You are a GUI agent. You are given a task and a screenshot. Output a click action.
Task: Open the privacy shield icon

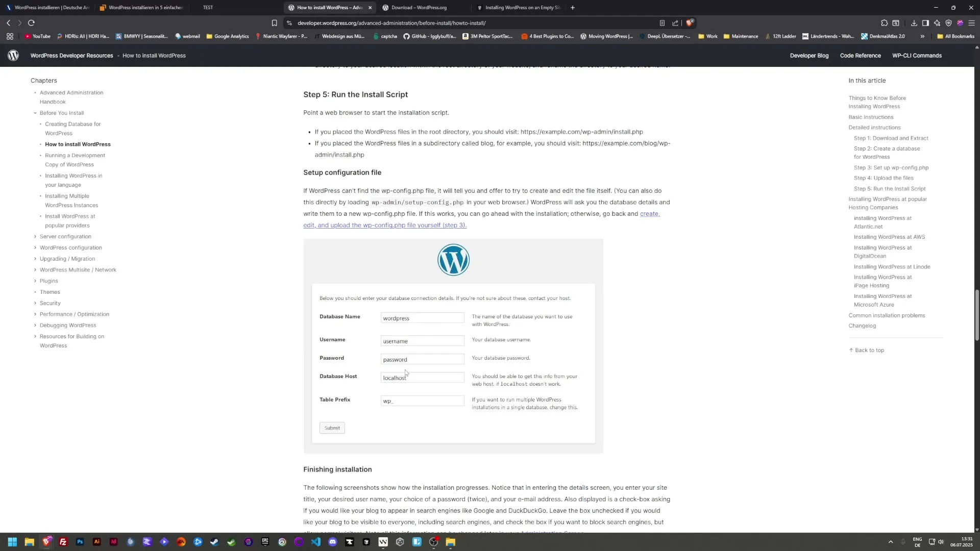[x=949, y=23]
